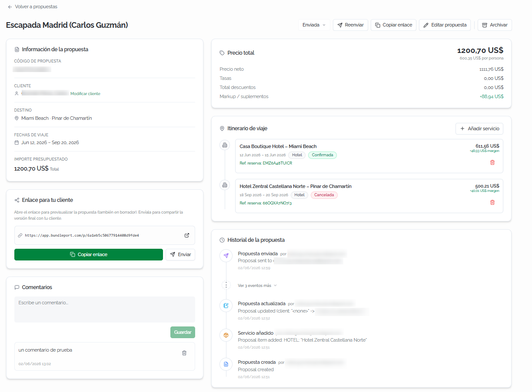Click the Casa Boutique Hotel timeline icon
The height and width of the screenshot is (392, 532).
225,145
